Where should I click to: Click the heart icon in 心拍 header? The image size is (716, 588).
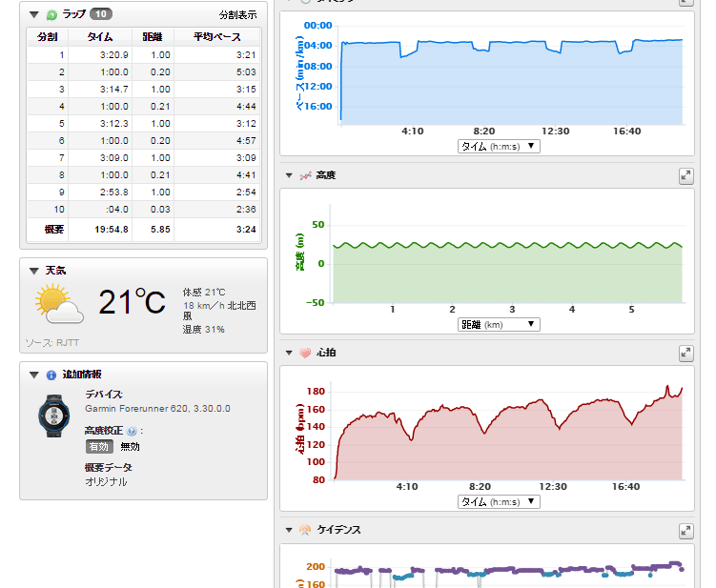(305, 353)
